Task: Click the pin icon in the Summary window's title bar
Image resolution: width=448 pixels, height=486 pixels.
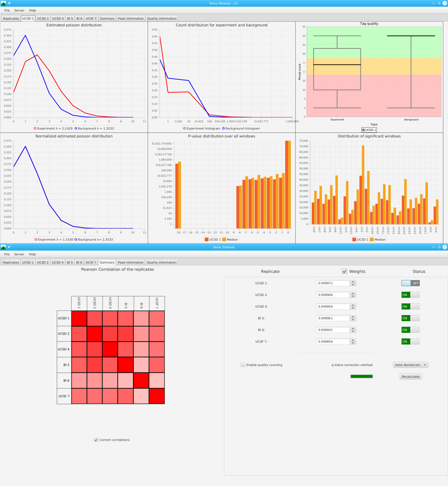Action: [9, 247]
